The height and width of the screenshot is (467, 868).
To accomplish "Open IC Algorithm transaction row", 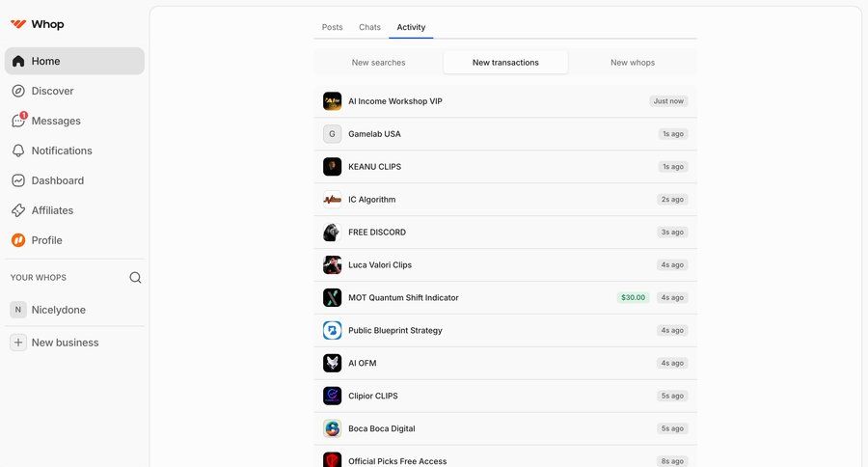I will [x=505, y=200].
